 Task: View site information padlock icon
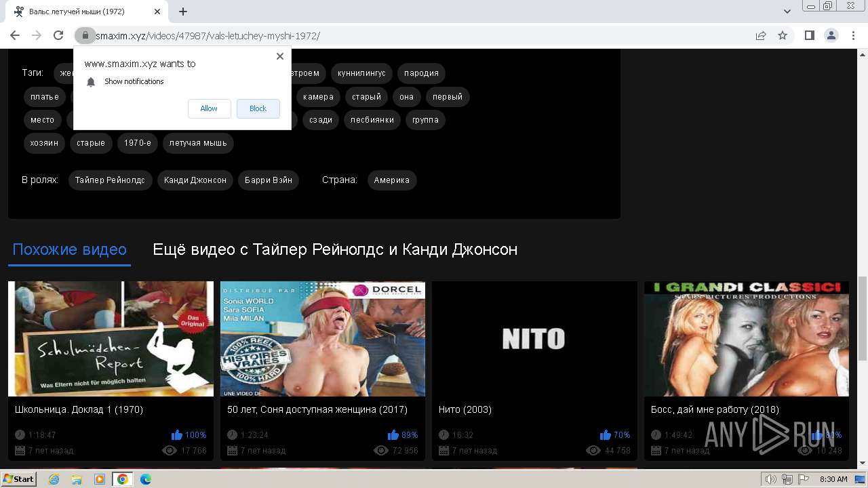pyautogui.click(x=85, y=35)
